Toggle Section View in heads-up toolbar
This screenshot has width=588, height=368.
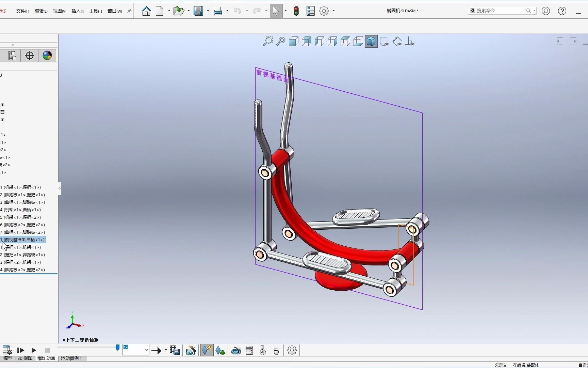point(384,41)
